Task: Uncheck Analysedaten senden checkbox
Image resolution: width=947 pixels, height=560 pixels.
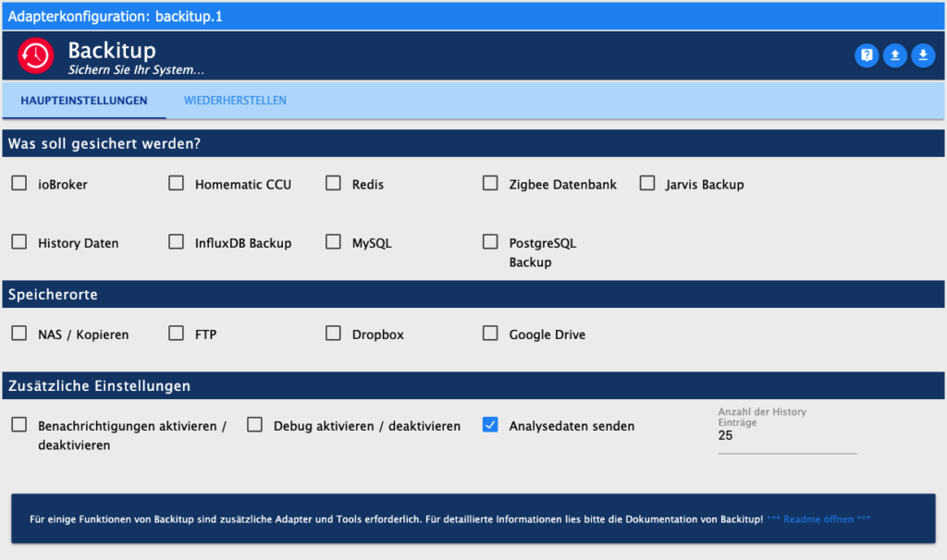Action: point(490,425)
